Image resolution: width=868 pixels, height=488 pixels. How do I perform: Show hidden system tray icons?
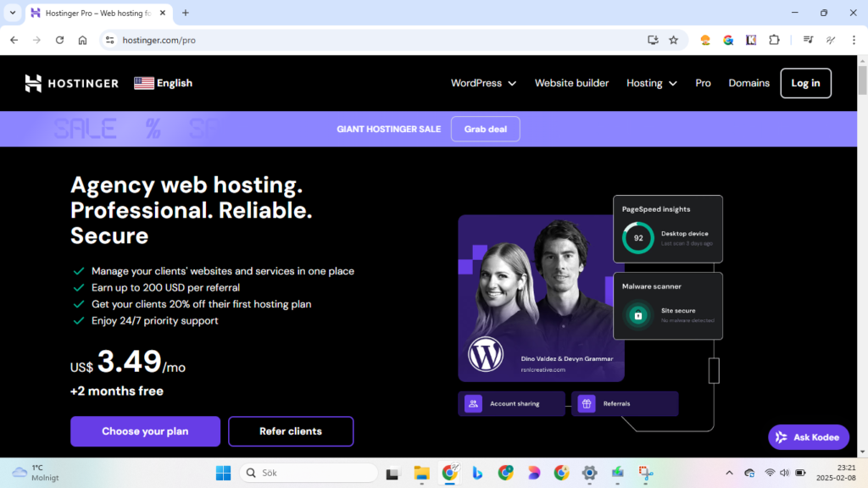coord(729,473)
